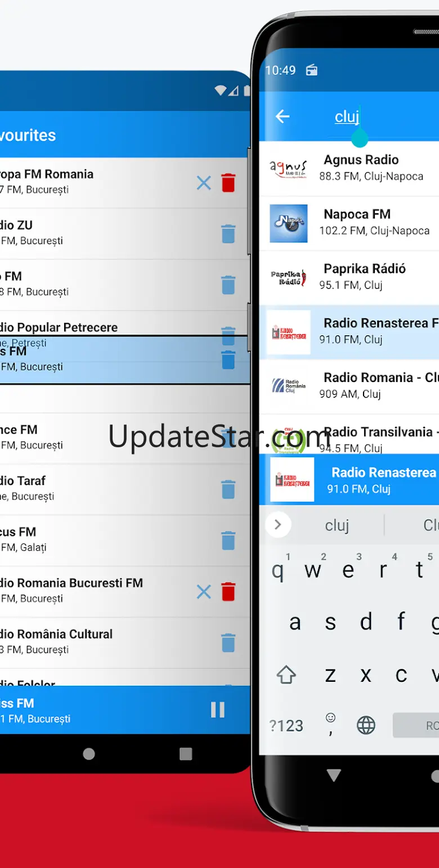The image size is (439, 868).
Task: Switch keyboard to ?123 symbols
Action: pyautogui.click(x=286, y=726)
